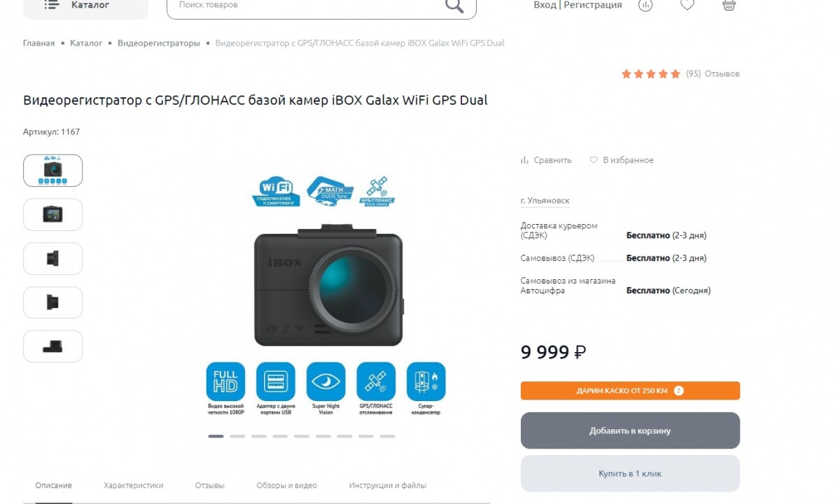Jump to third image slider dot
This screenshot has height=504, width=840.
tap(259, 436)
